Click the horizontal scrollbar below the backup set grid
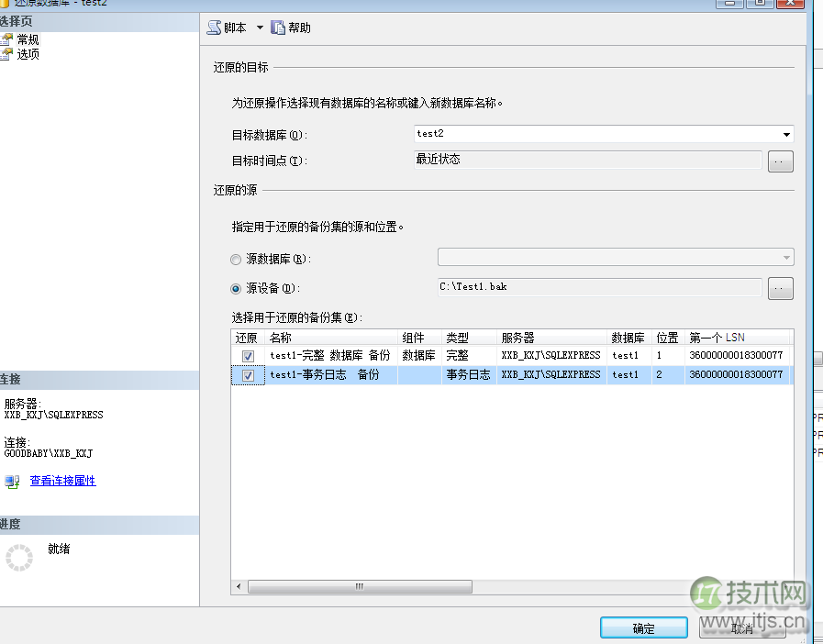Image resolution: width=823 pixels, height=644 pixels. point(358,586)
